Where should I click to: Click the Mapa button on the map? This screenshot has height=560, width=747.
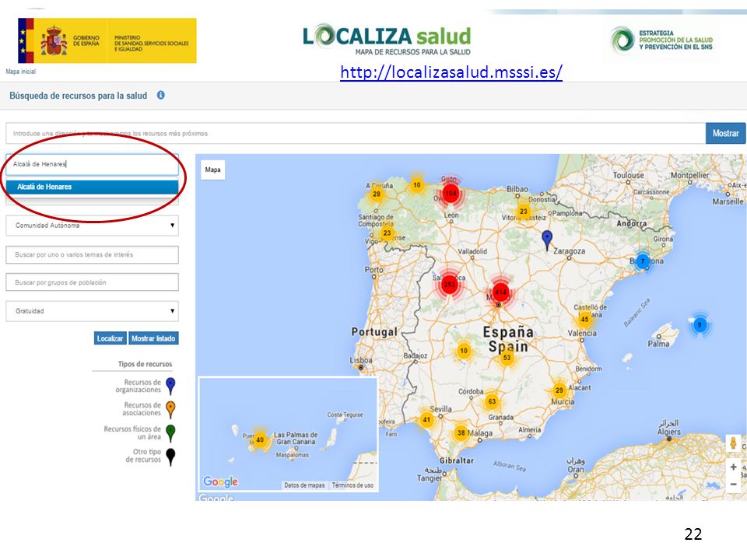(x=213, y=170)
